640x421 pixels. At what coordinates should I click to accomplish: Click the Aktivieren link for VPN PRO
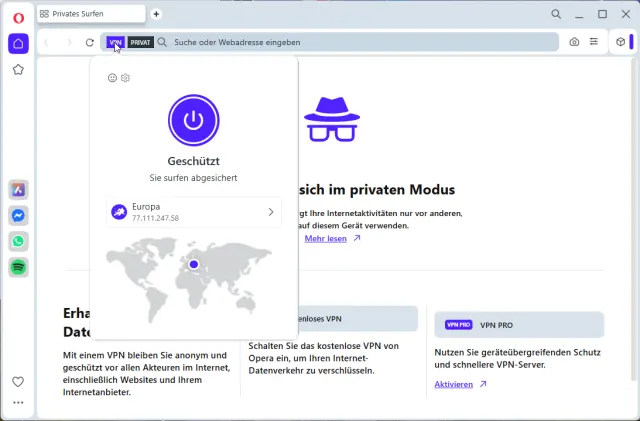(x=453, y=384)
